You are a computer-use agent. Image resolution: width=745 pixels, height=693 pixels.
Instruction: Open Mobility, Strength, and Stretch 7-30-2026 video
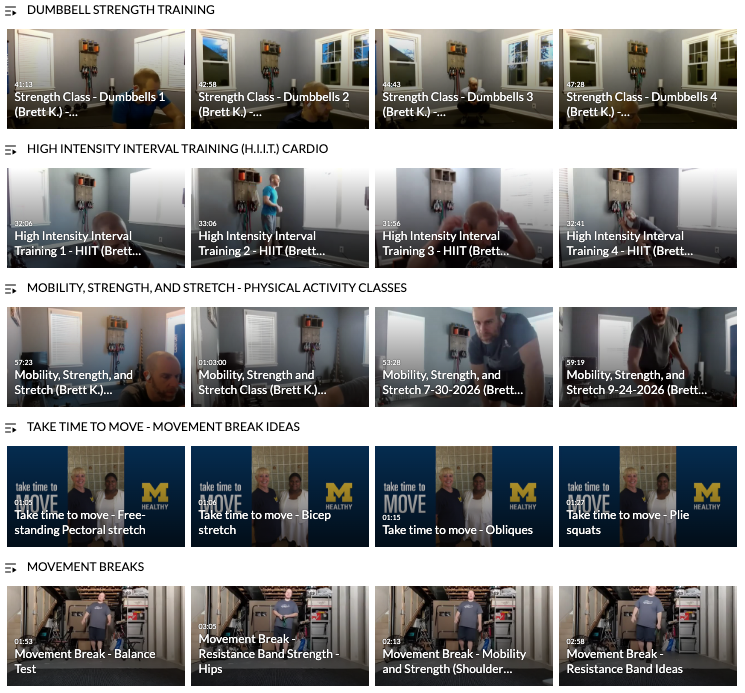(464, 357)
